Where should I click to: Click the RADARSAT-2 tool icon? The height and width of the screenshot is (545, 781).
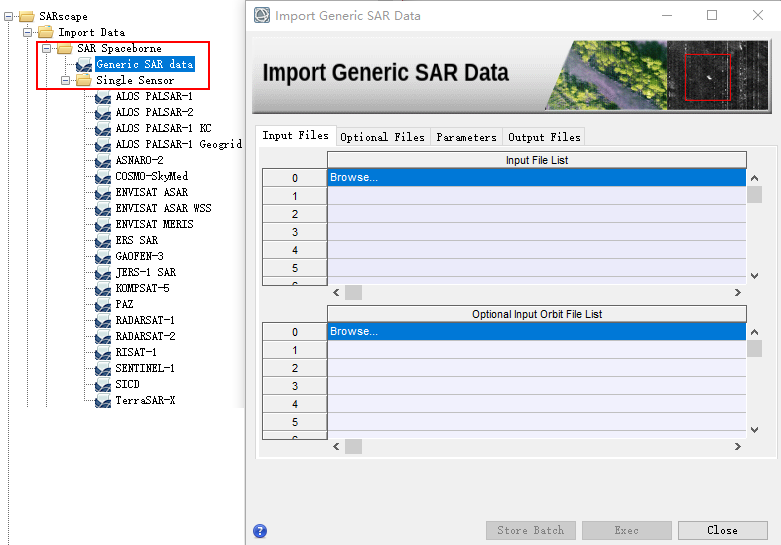click(103, 336)
